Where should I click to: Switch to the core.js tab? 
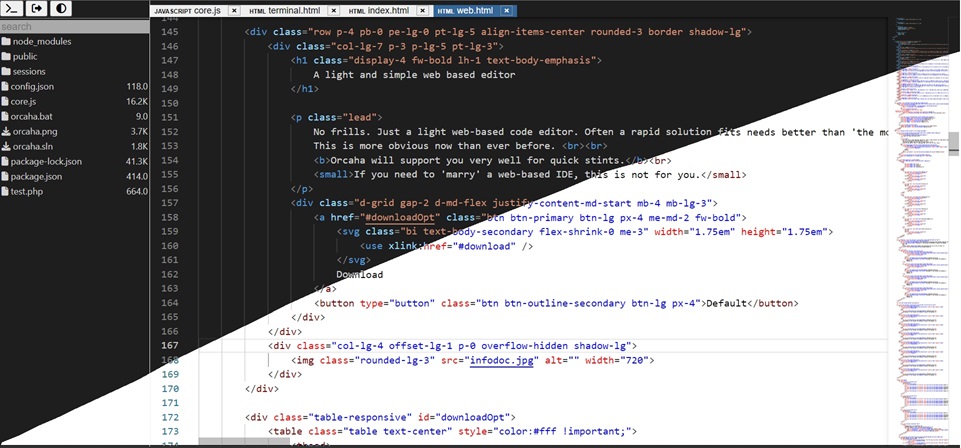tap(189, 10)
